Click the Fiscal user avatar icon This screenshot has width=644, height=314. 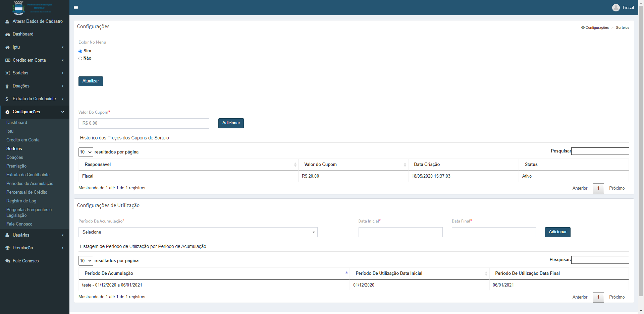point(615,8)
